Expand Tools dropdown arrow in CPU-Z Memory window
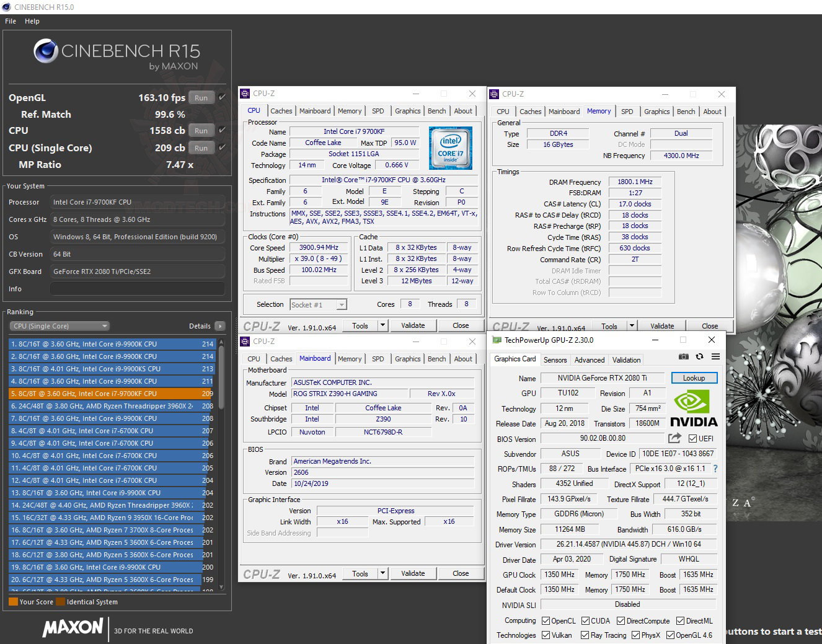 pyautogui.click(x=632, y=326)
